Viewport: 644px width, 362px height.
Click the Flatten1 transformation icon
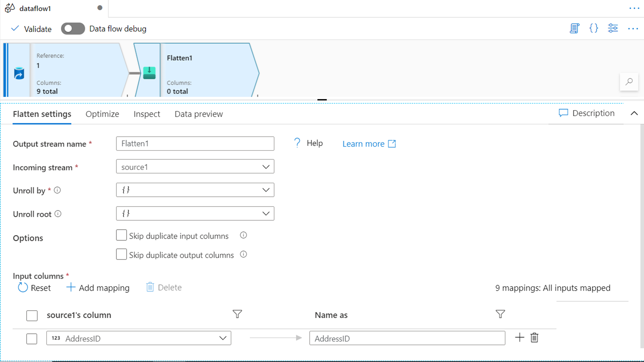tap(149, 73)
